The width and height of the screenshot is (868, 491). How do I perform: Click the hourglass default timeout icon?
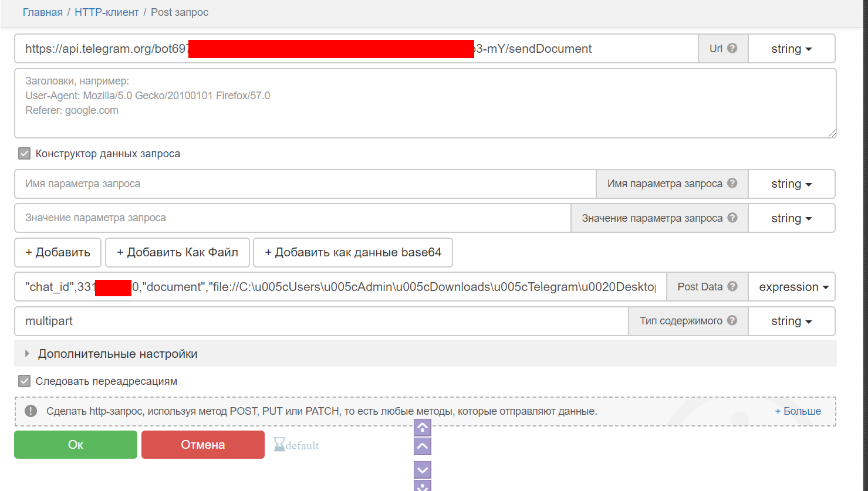pos(279,445)
